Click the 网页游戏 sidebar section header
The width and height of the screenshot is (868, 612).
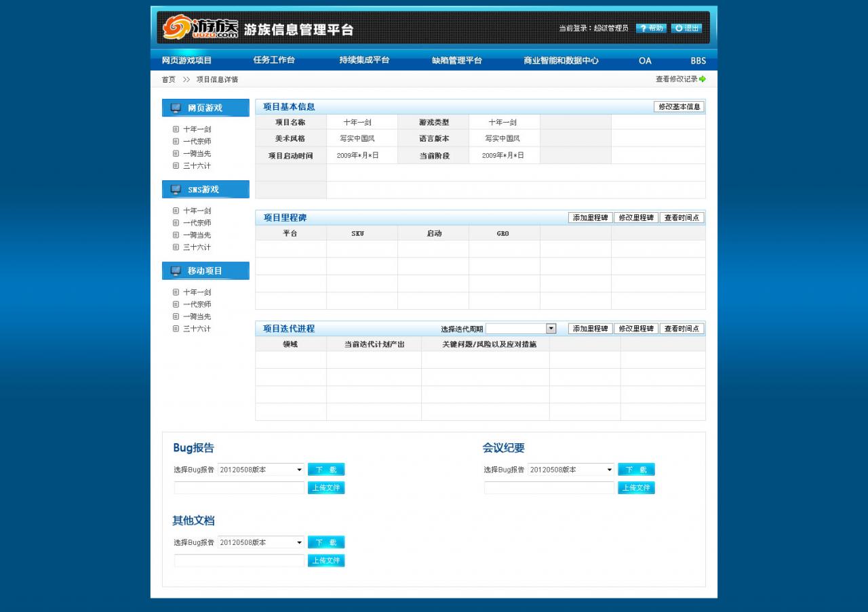[x=205, y=108]
